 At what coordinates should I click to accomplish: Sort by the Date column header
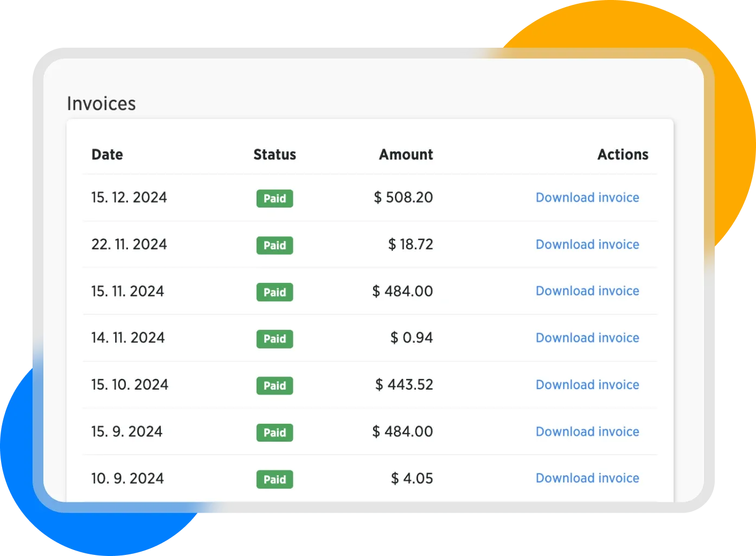(107, 155)
